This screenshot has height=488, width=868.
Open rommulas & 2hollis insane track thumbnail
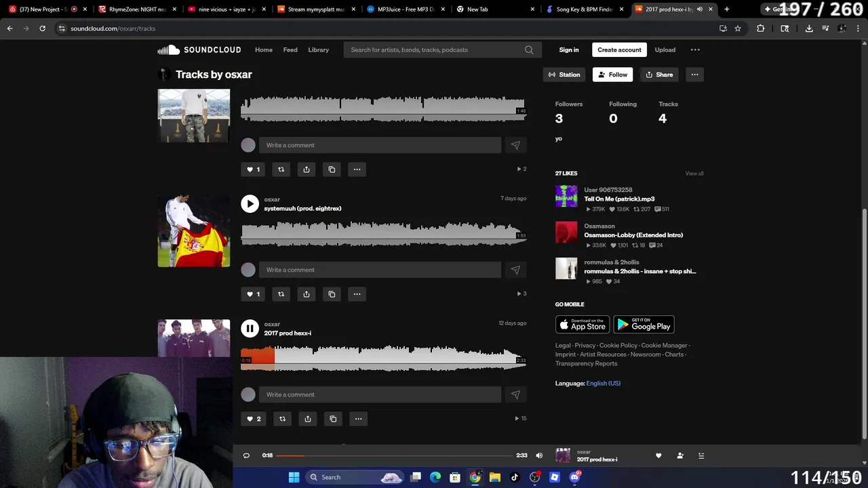coord(566,268)
